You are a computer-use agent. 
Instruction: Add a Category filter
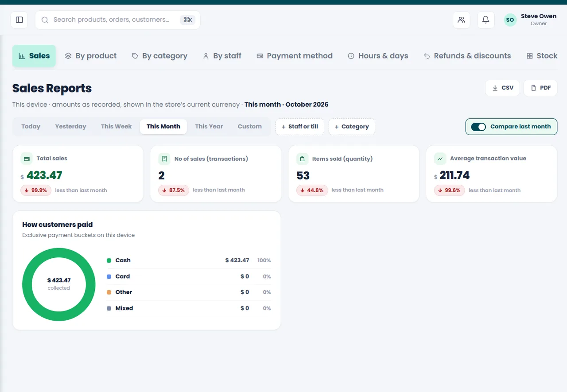(x=352, y=127)
